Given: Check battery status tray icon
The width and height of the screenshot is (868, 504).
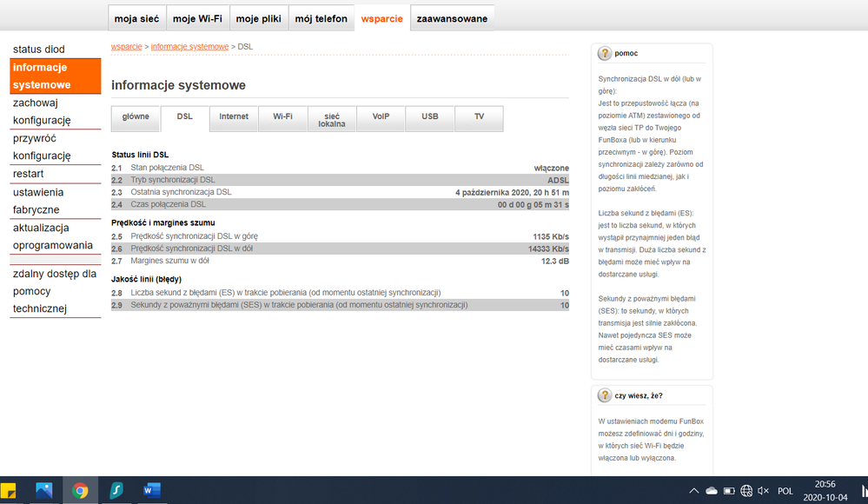Looking at the screenshot, I should coord(729,491).
